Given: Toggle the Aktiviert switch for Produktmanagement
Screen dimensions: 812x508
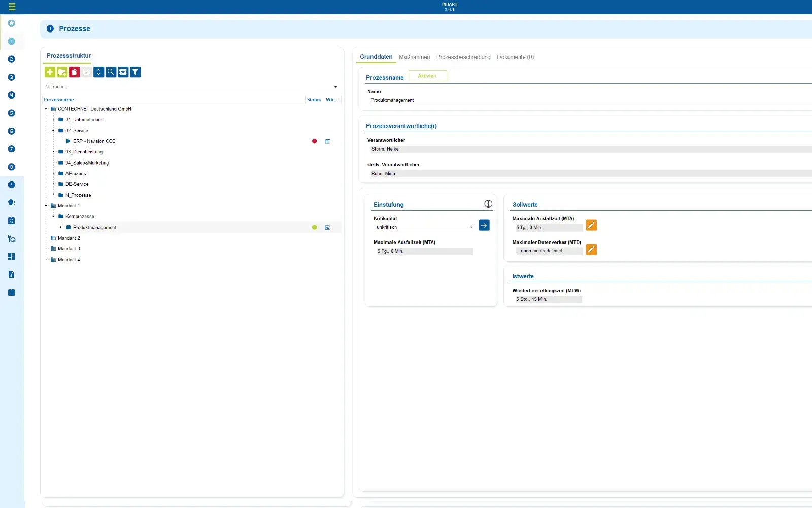Looking at the screenshot, I should [x=427, y=75].
